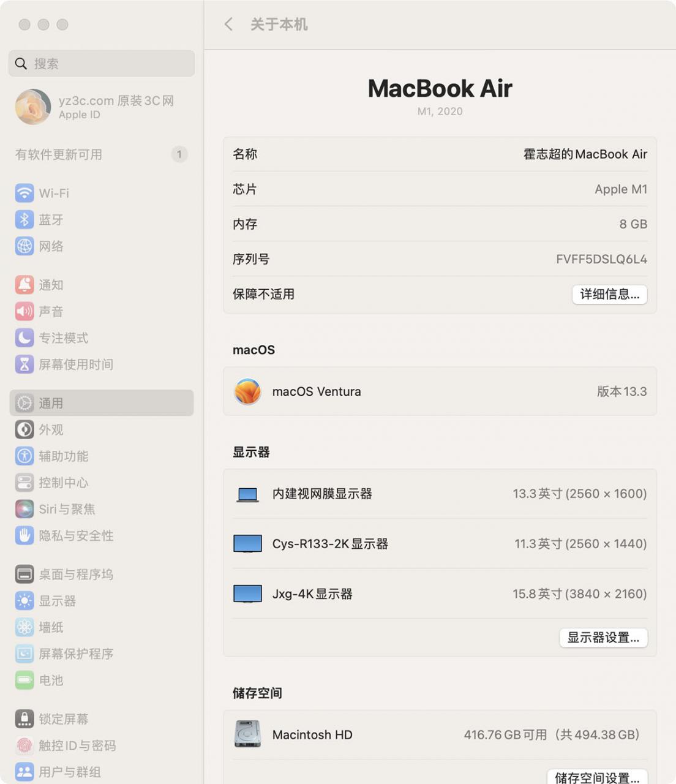676x784 pixels.
Task: Click the General (通用) gear icon
Action: point(24,403)
